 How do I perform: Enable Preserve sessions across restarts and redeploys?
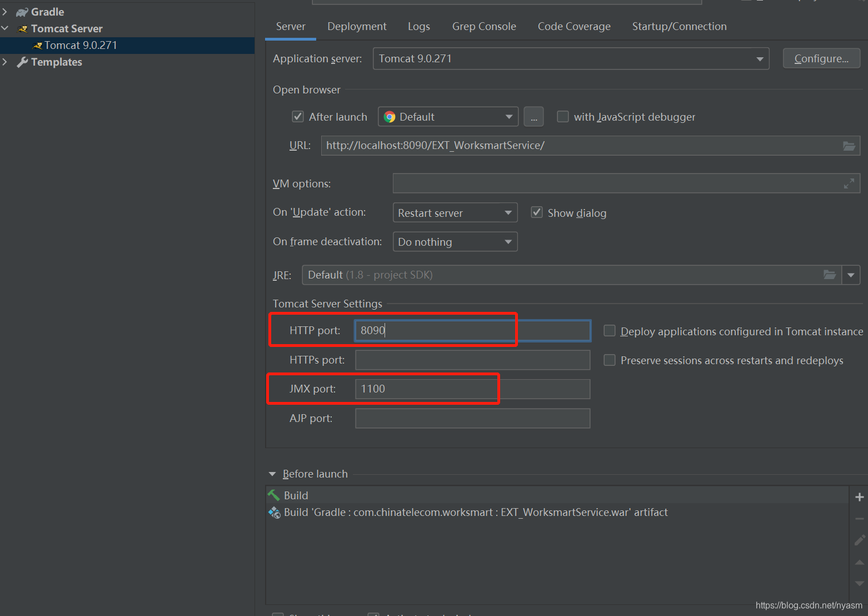(x=610, y=360)
